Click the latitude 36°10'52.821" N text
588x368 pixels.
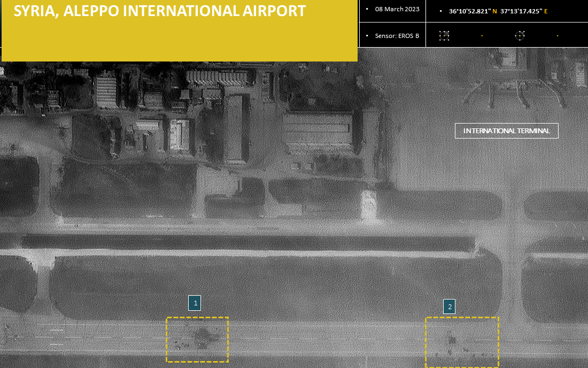473,11
